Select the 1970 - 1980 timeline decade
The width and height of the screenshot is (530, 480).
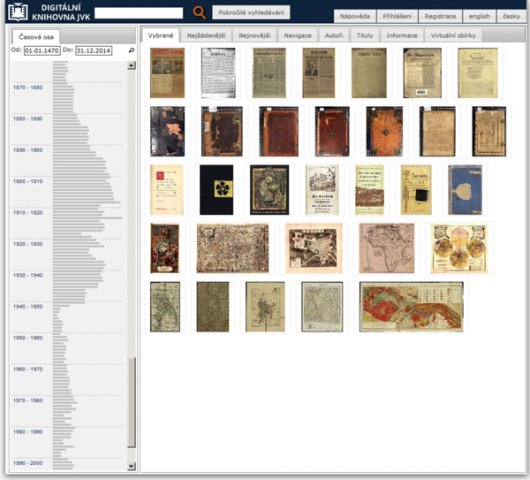pyautogui.click(x=28, y=401)
